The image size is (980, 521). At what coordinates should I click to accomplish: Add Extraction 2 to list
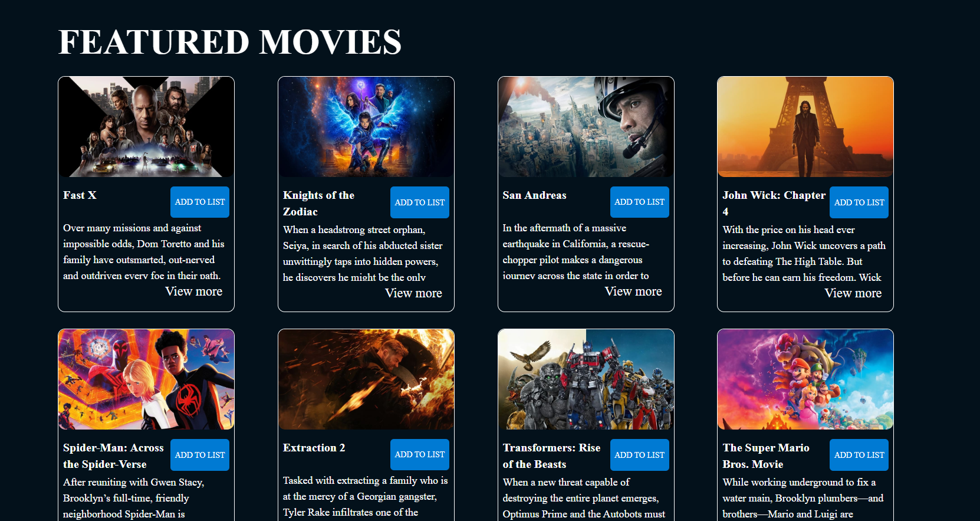pos(420,455)
